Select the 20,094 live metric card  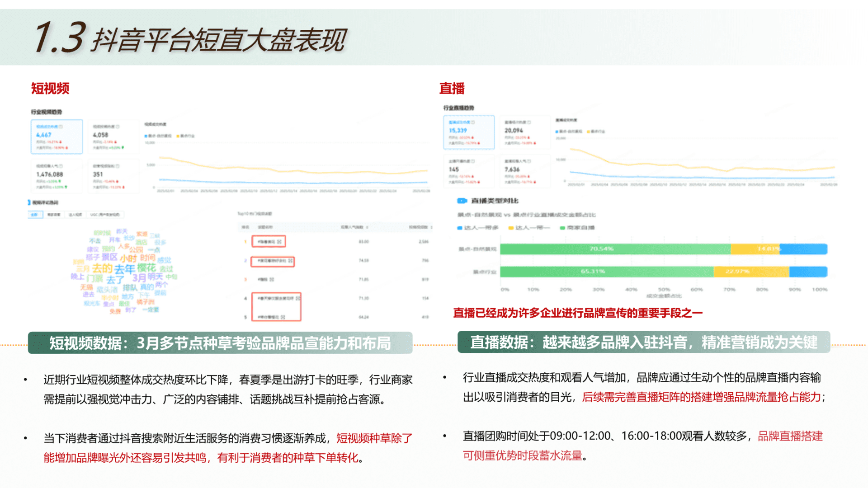(525, 132)
